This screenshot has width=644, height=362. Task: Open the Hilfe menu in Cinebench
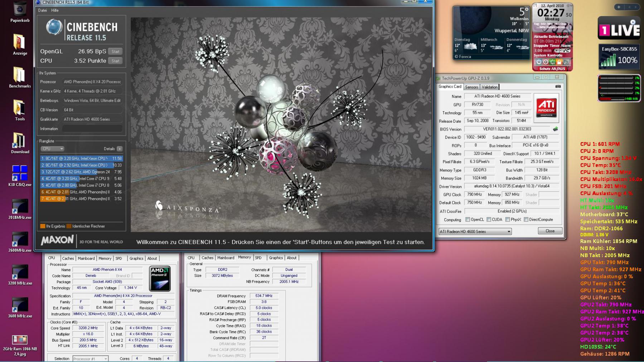55,10
